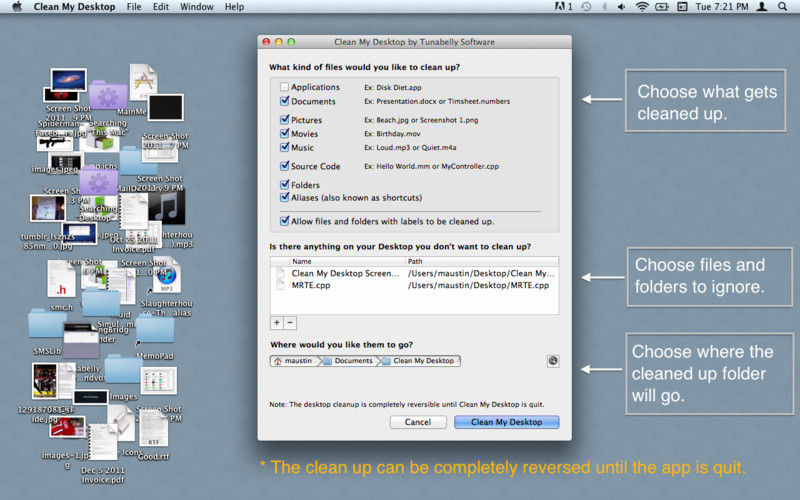
Task: Toggle allow labeled files to be cleaned
Action: tap(284, 221)
